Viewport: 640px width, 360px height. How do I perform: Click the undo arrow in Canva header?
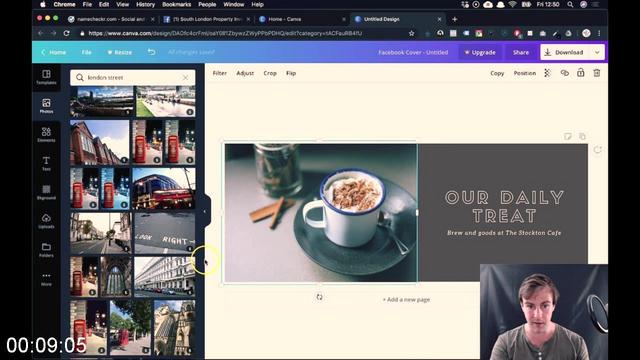tap(151, 52)
